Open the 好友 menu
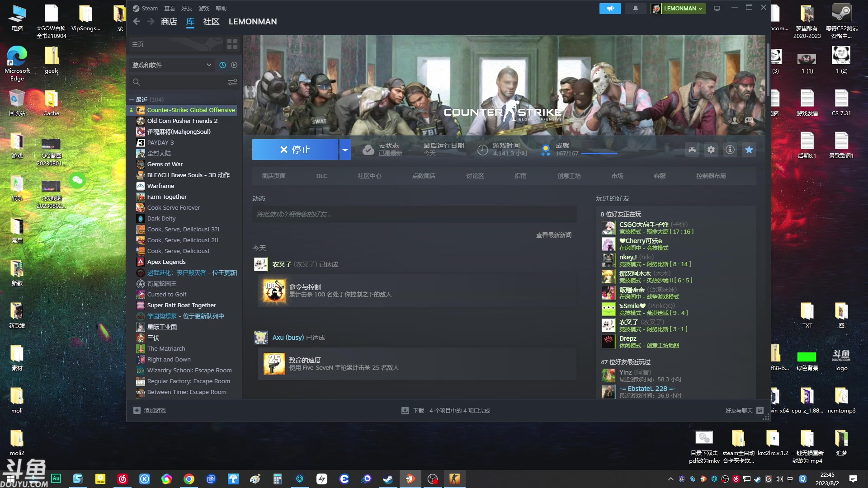This screenshot has width=868, height=488. click(x=187, y=9)
